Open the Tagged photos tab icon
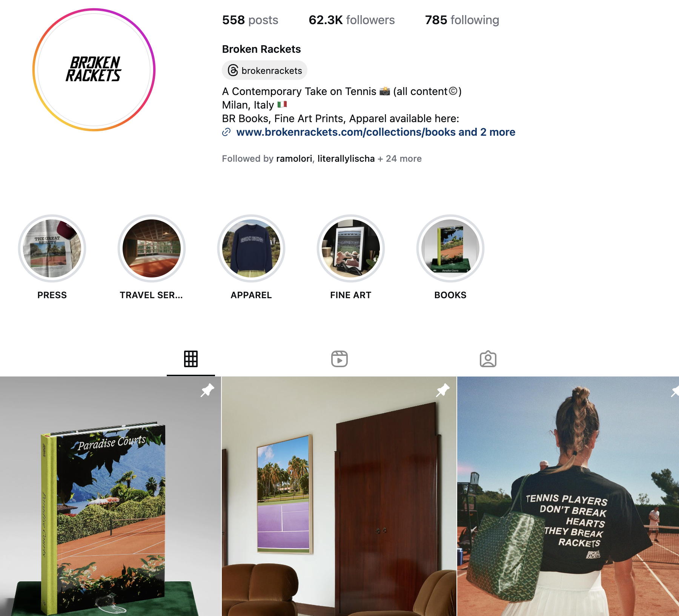The image size is (679, 616). tap(488, 359)
